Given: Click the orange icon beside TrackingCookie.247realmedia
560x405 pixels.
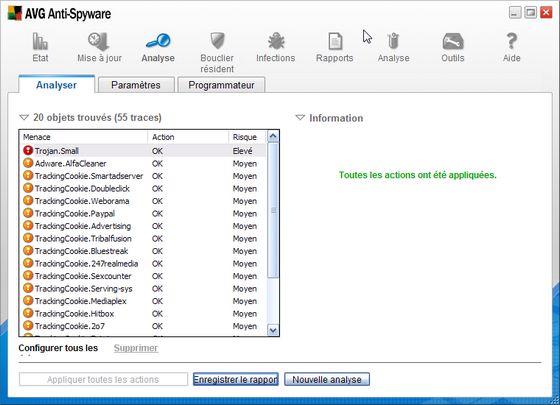Looking at the screenshot, I should coord(28,263).
